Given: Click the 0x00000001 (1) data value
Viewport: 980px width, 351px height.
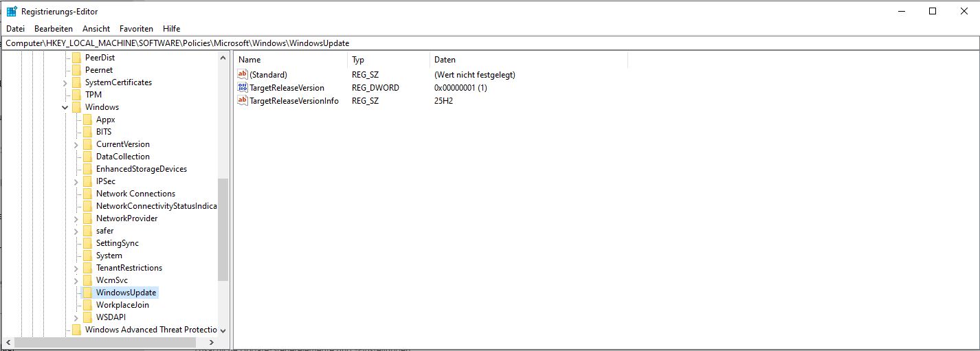Looking at the screenshot, I should coord(460,88).
